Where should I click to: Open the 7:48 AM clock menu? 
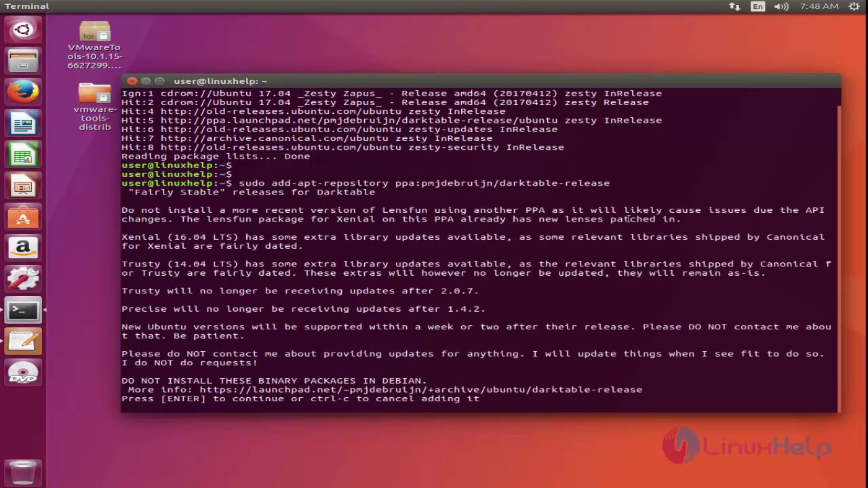[x=819, y=6]
